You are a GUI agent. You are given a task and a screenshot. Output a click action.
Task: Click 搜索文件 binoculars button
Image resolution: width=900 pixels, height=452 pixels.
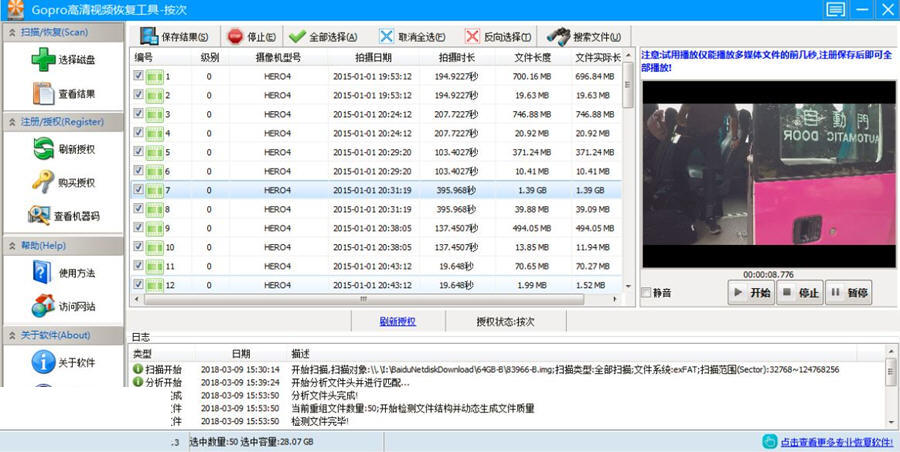(x=584, y=37)
